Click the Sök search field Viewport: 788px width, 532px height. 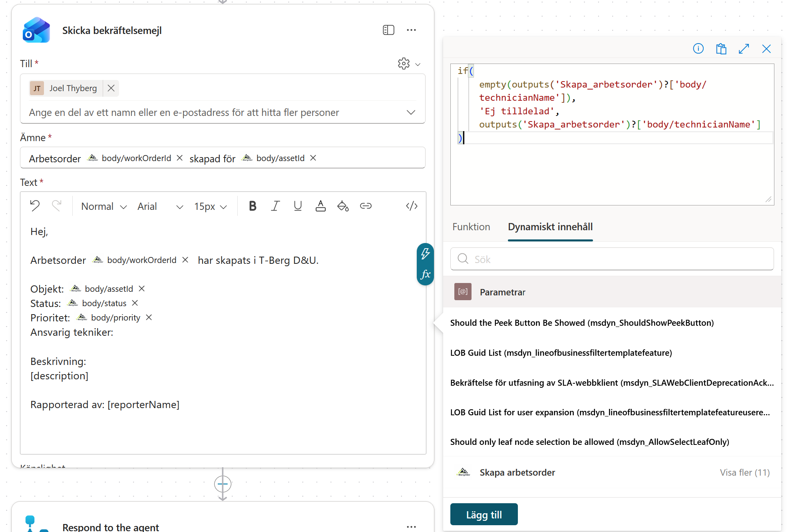(x=612, y=259)
